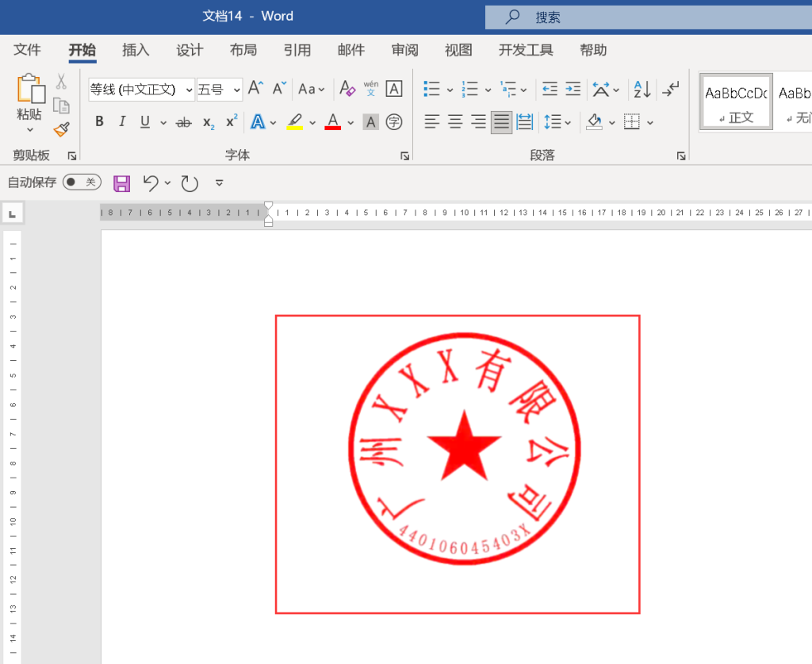Click the Justify alignment button

coord(501,122)
